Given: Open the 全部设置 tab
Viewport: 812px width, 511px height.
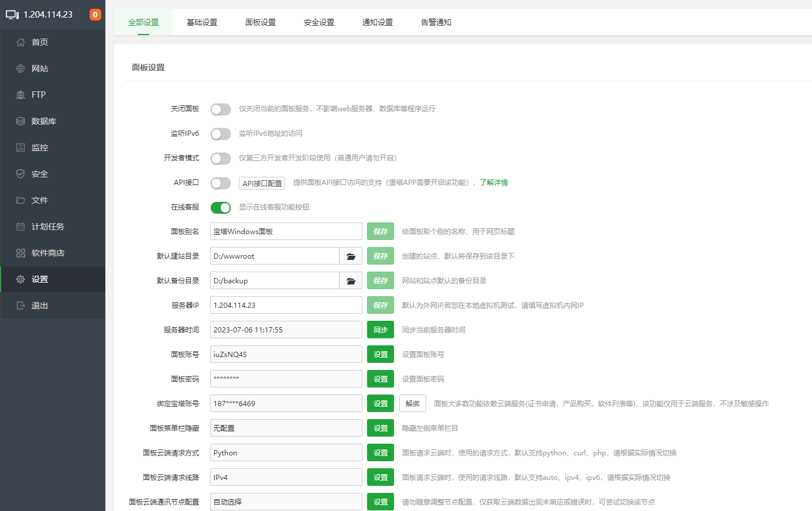Looking at the screenshot, I should coord(143,22).
